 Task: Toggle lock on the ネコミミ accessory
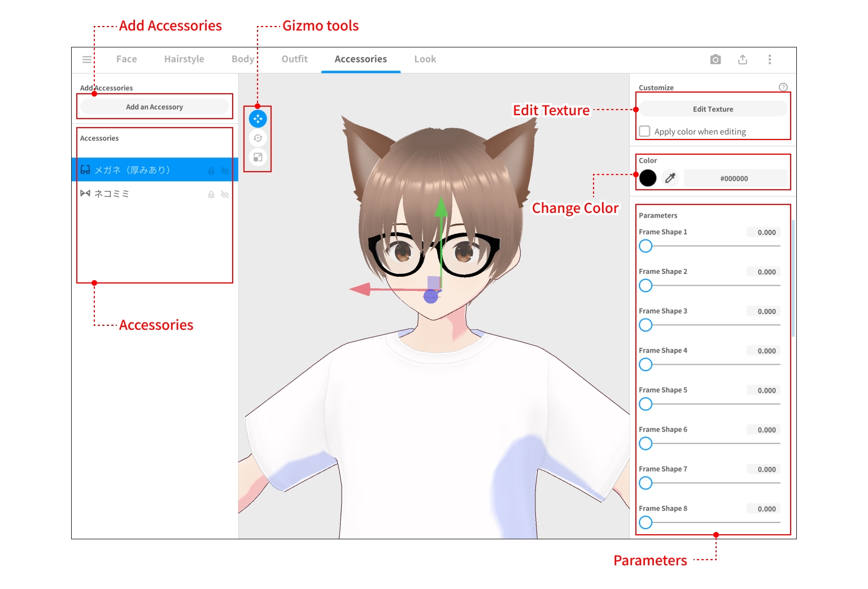[x=211, y=194]
